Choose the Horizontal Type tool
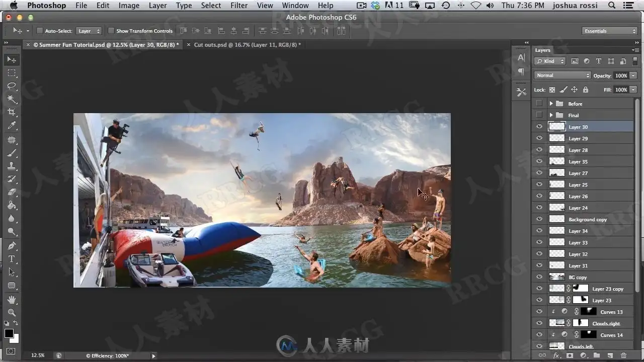 point(12,259)
